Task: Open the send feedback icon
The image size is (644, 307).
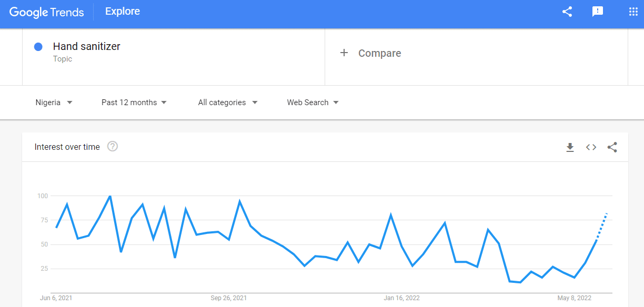Action: pyautogui.click(x=598, y=12)
